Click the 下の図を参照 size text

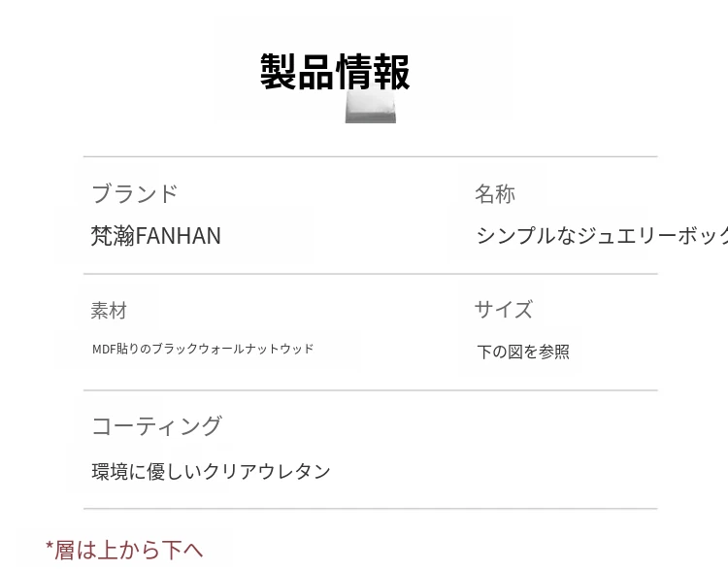pos(522,352)
